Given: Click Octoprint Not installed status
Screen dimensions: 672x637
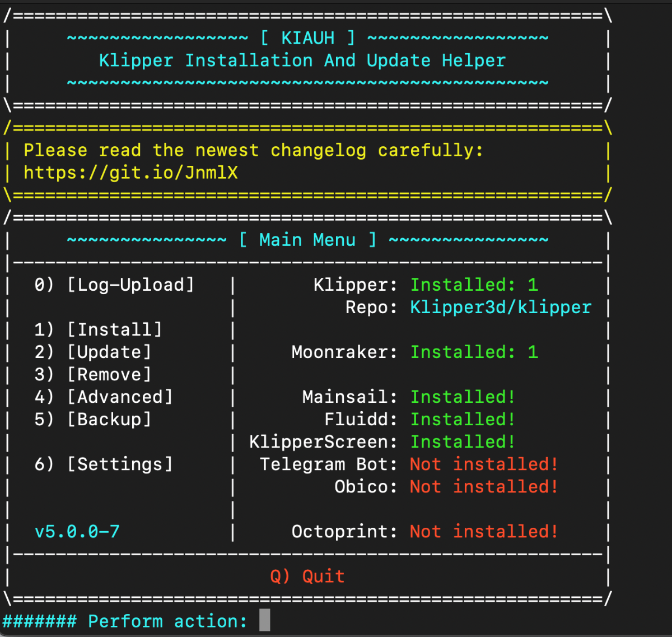Looking at the screenshot, I should [x=484, y=531].
